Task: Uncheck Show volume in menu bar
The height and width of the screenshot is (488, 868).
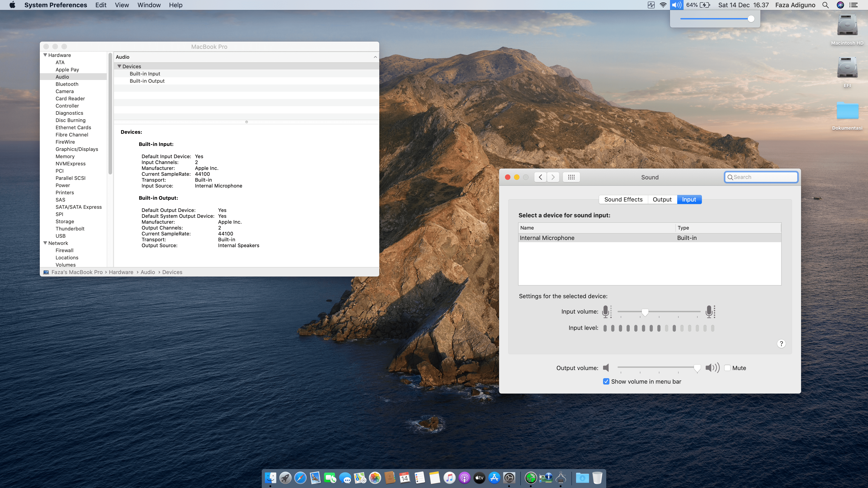Action: coord(606,382)
